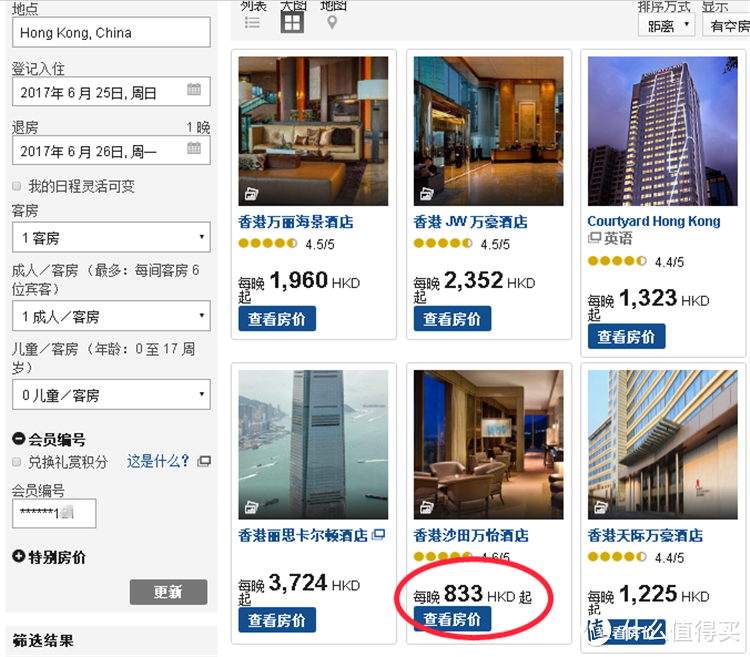Open the 1 成人／客房 adults dropdown

111,316
